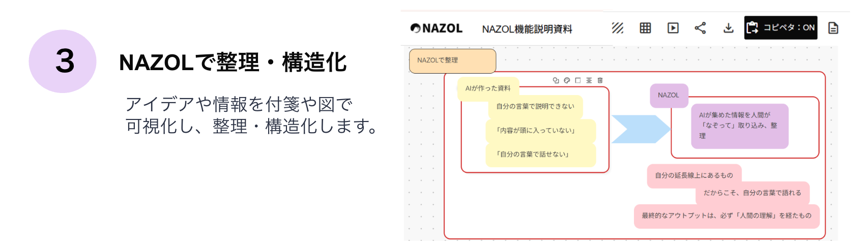Select pink note 最終的なアウトプットは
Image resolution: width=868 pixels, height=247 pixels.
(x=727, y=216)
